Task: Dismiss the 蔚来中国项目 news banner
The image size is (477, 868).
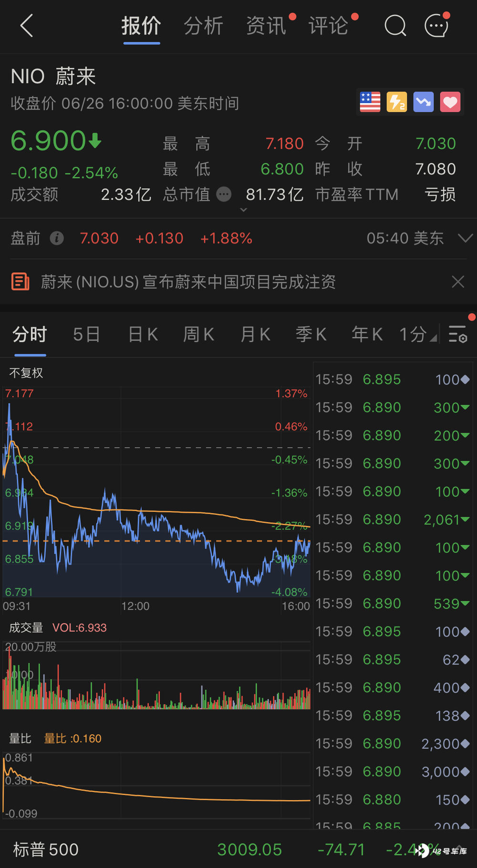Action: [x=458, y=282]
